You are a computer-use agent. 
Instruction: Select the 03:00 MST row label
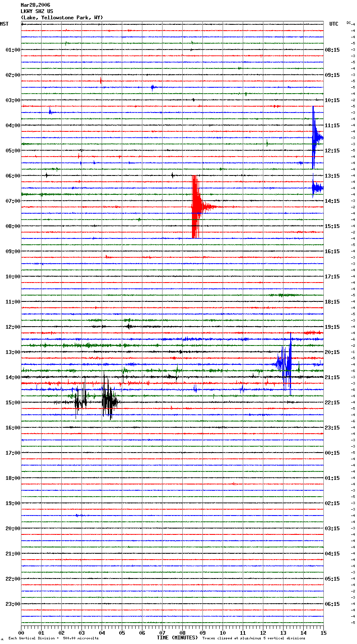tap(13, 100)
